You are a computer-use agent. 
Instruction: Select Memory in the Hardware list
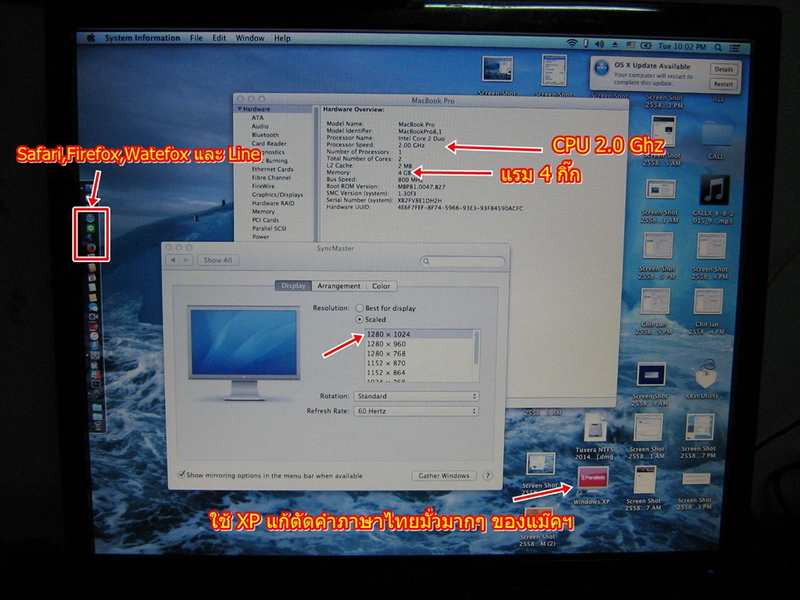[263, 212]
